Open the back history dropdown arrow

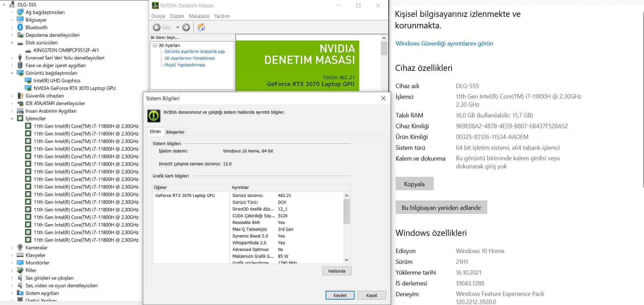click(178, 28)
